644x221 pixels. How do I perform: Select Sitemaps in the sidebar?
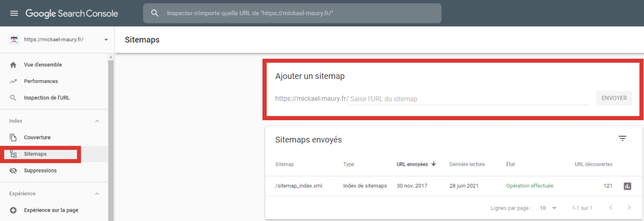35,154
